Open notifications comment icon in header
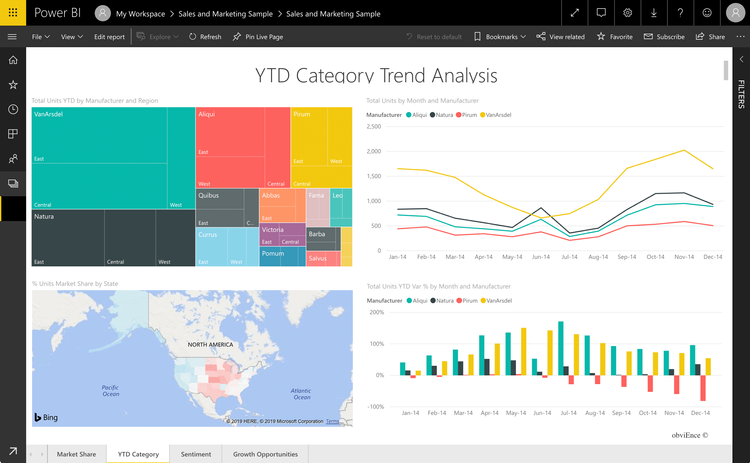The height and width of the screenshot is (463, 750). click(601, 13)
